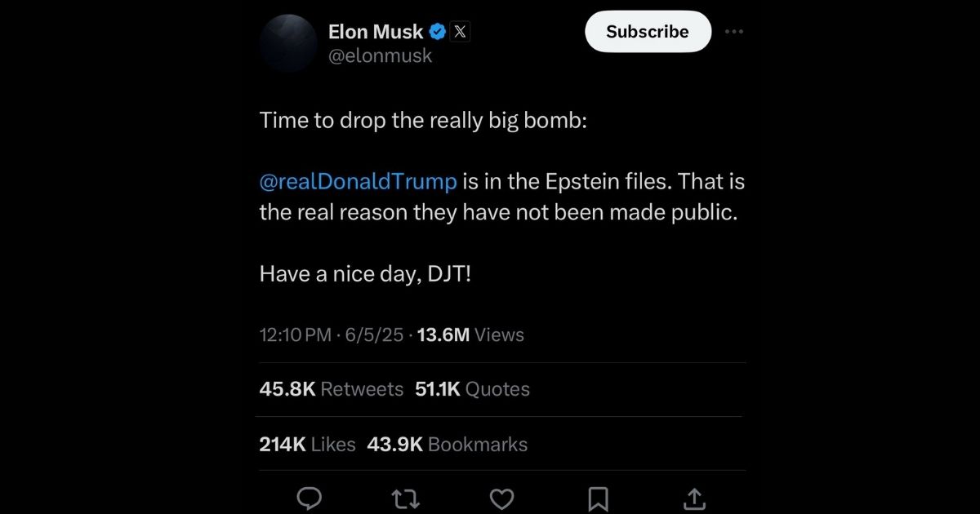View the 45.8K Retweets list
Image resolution: width=980 pixels, height=514 pixels.
click(x=331, y=389)
